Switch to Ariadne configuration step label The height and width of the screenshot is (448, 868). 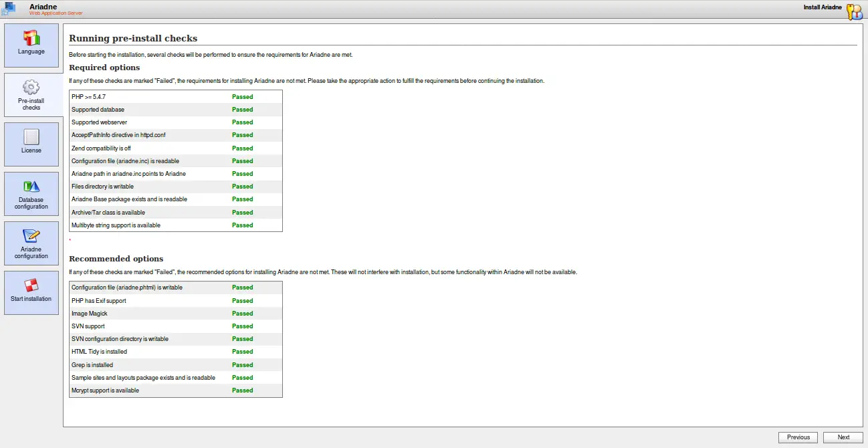[31, 253]
